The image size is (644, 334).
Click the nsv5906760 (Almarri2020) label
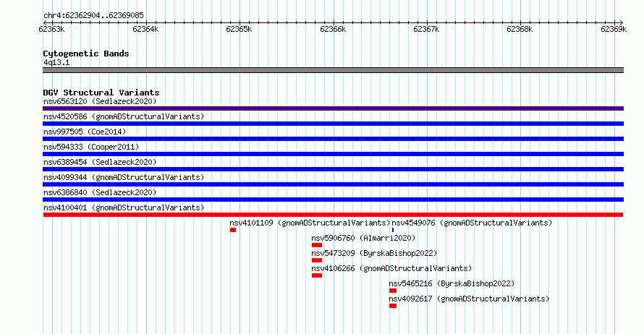(x=363, y=238)
